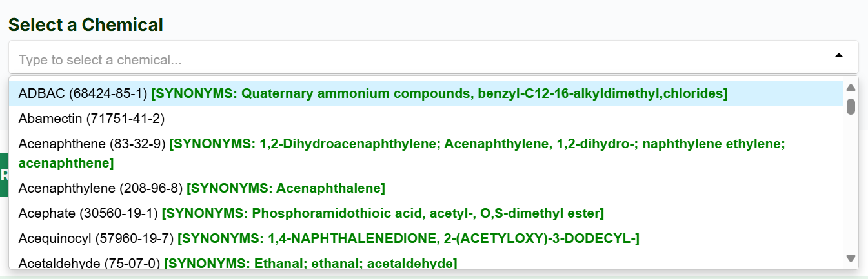Select Acetaldehyde (75-07-0) entry

(90, 263)
